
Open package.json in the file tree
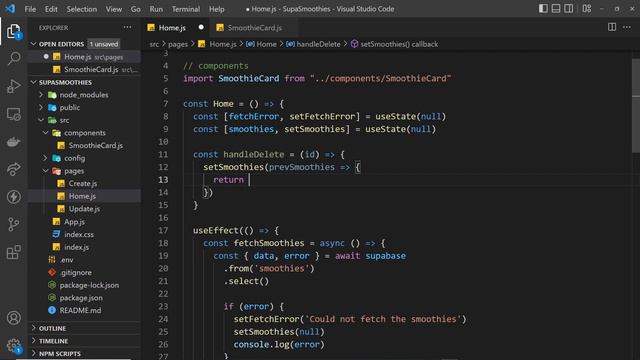pos(81,298)
